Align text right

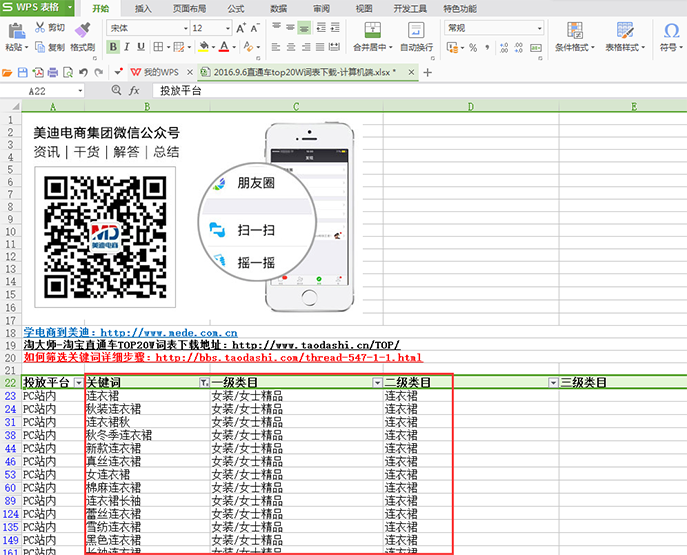pyautogui.click(x=306, y=47)
